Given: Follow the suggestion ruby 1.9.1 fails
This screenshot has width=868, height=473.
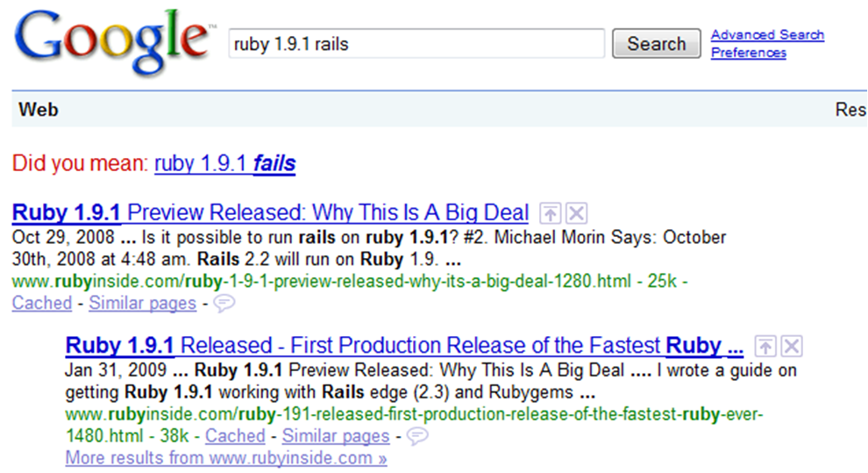Looking at the screenshot, I should pos(224,163).
